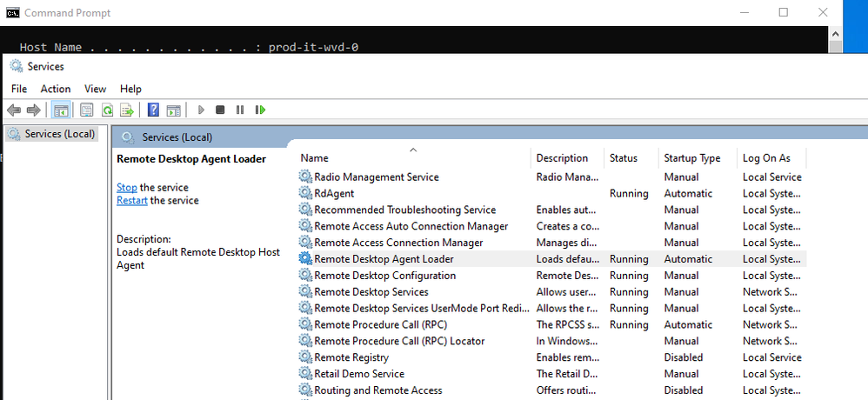Open the Help menu
The width and height of the screenshot is (868, 400).
(130, 89)
